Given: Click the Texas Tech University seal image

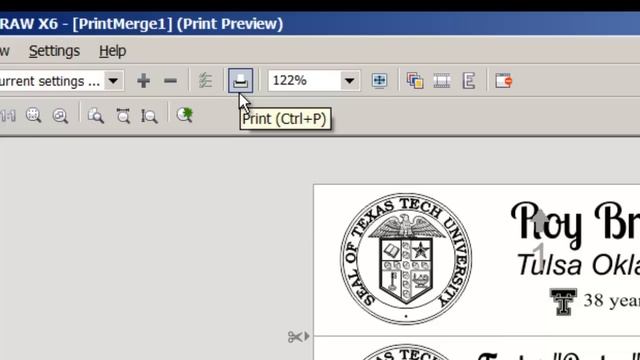Looking at the screenshot, I should point(406,259).
